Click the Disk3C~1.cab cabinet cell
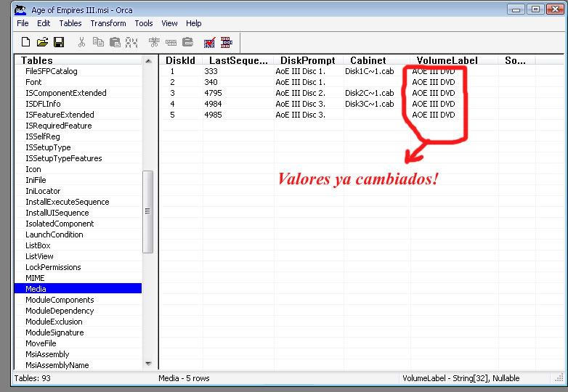568x392 pixels. pyautogui.click(x=370, y=104)
